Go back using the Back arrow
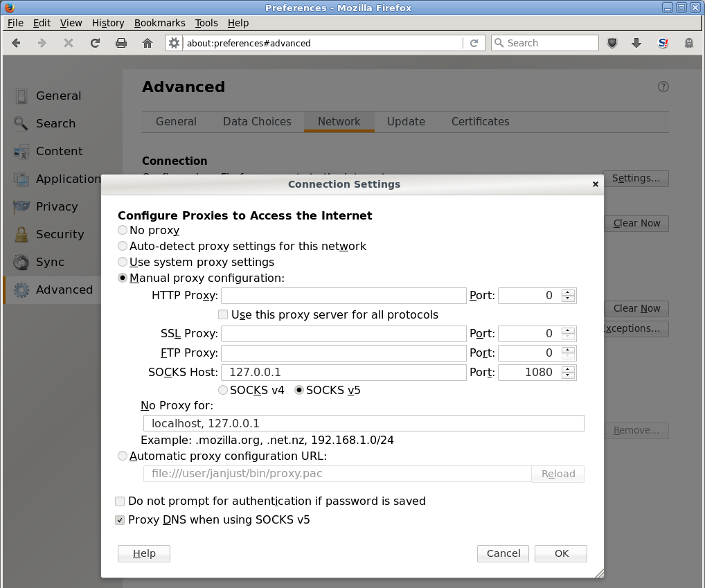The width and height of the screenshot is (705, 588). 16,43
